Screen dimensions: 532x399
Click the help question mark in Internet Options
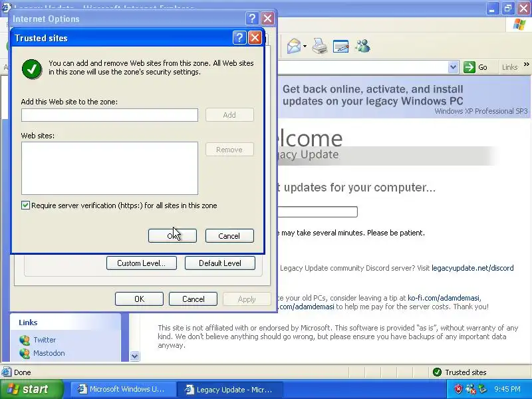pyautogui.click(x=252, y=19)
